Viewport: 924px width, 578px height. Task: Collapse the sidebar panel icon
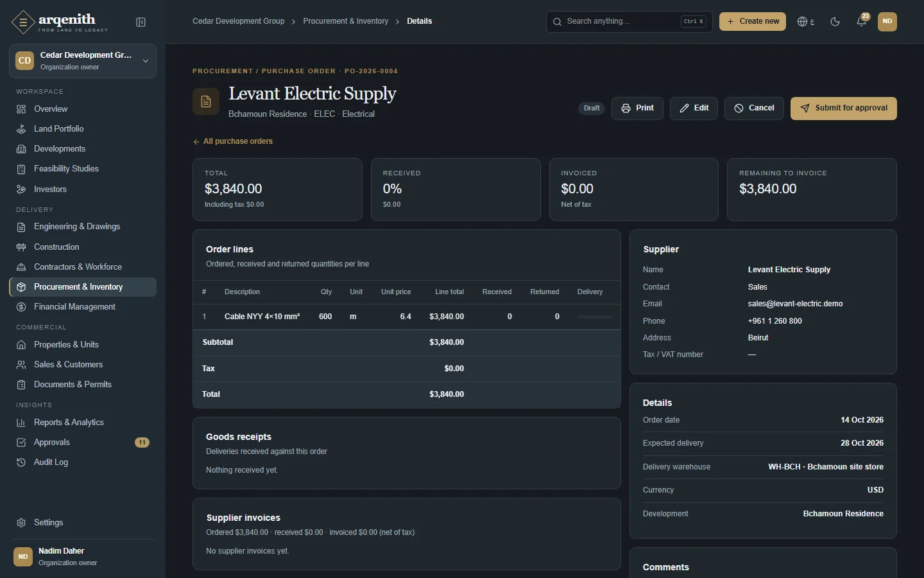click(141, 22)
